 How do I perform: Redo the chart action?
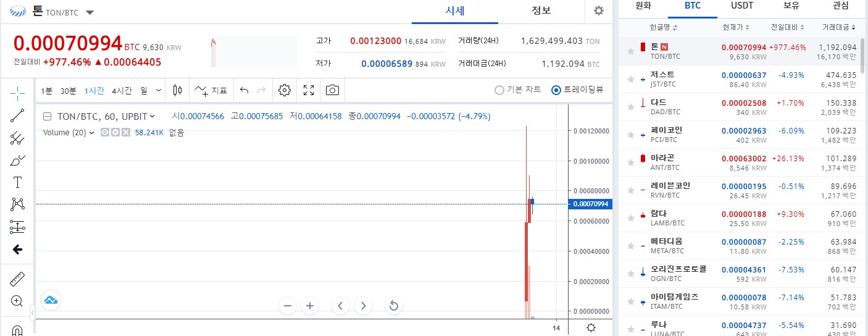(x=261, y=90)
